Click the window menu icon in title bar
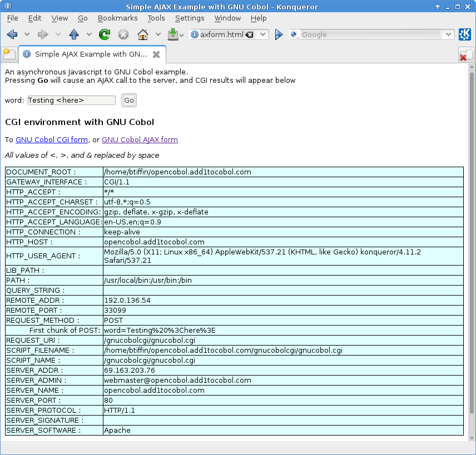Screen dimensions: 476x455 point(8,6)
